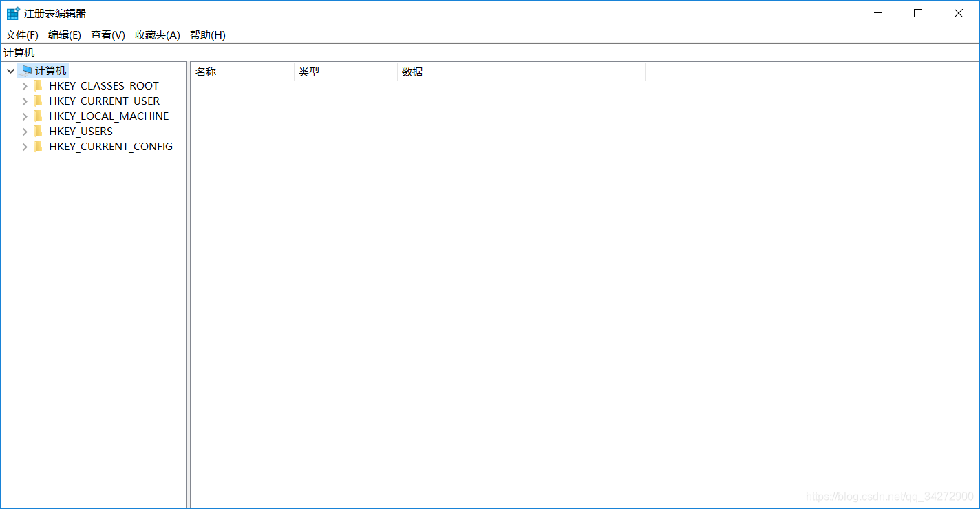Open the 查看(V) menu
Viewport: 980px width, 509px height.
[108, 35]
